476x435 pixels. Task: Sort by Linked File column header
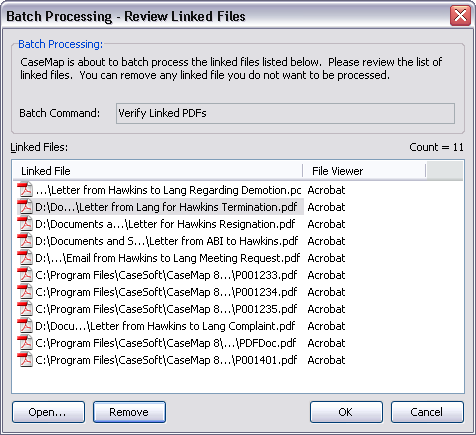158,171
